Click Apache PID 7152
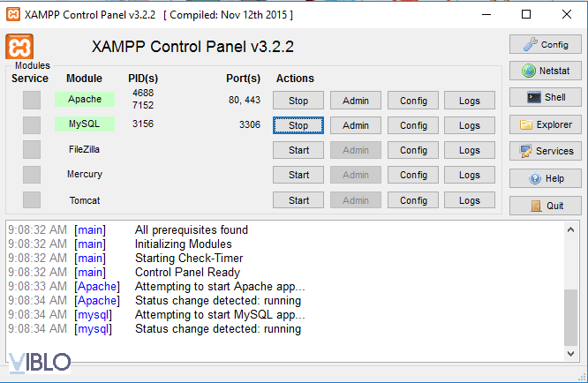Image resolution: width=588 pixels, height=383 pixels. [143, 105]
